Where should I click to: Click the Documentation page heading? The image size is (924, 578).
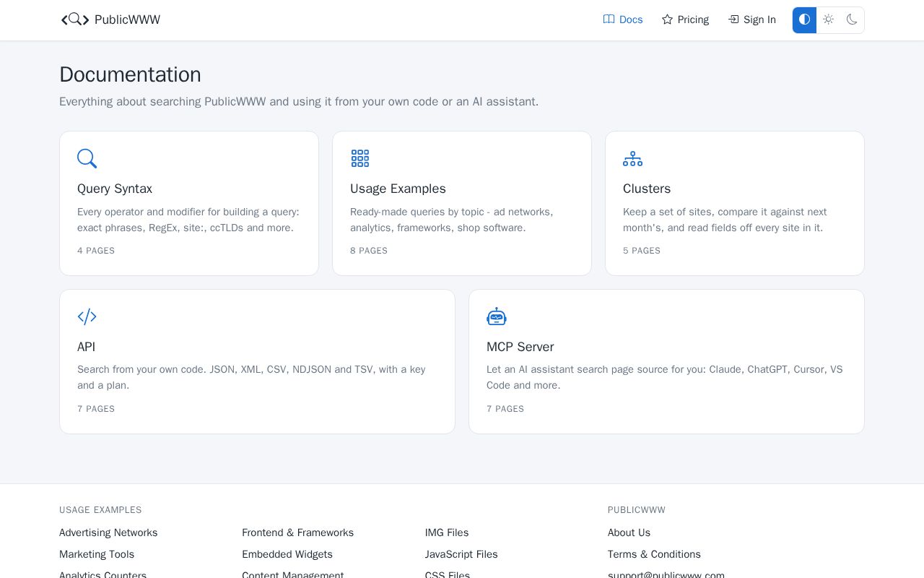pos(130,74)
